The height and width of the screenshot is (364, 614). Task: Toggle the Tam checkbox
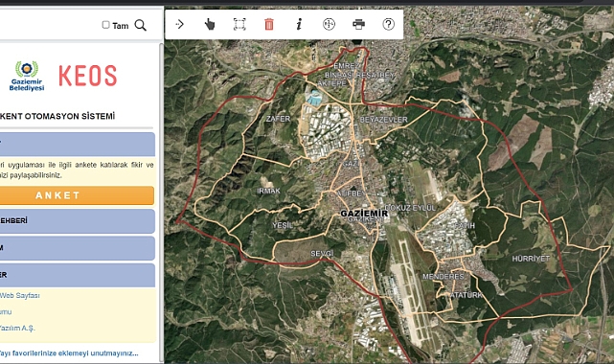point(105,25)
